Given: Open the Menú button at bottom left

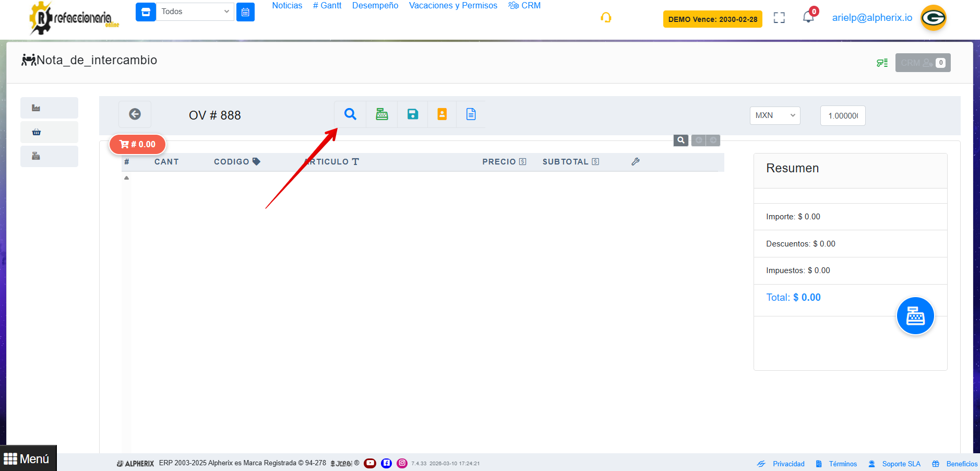Looking at the screenshot, I should pos(28,459).
